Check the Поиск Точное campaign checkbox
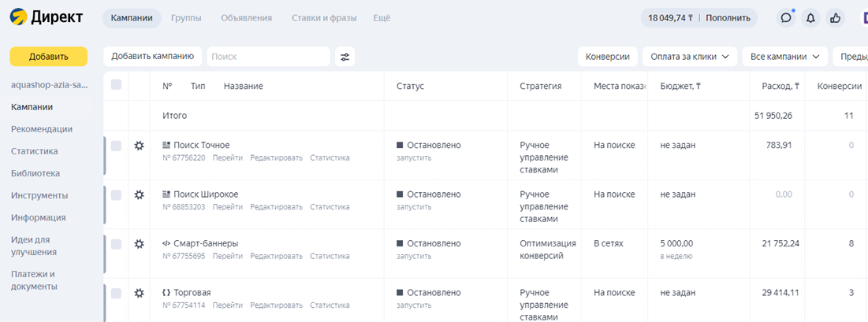This screenshot has width=868, height=322. coord(116,146)
